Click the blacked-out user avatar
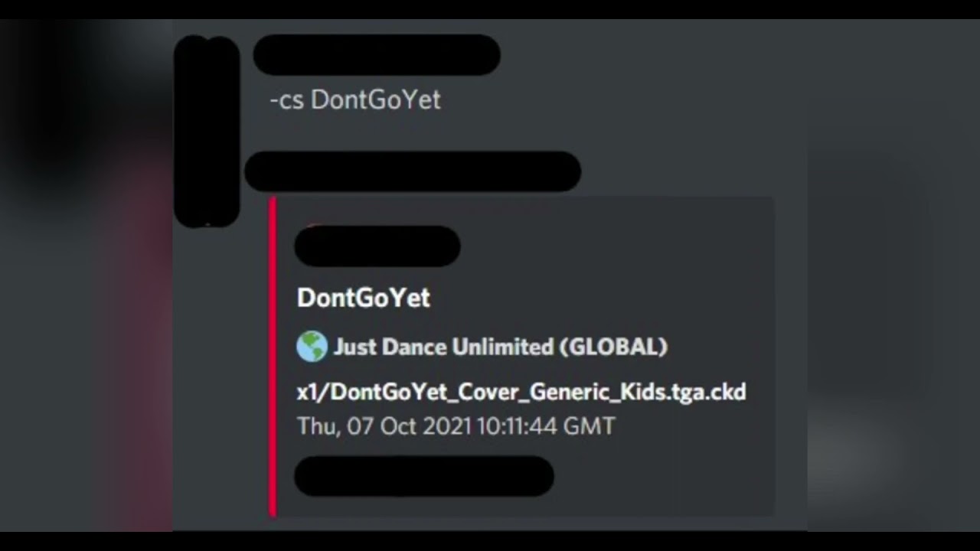 [x=207, y=132]
